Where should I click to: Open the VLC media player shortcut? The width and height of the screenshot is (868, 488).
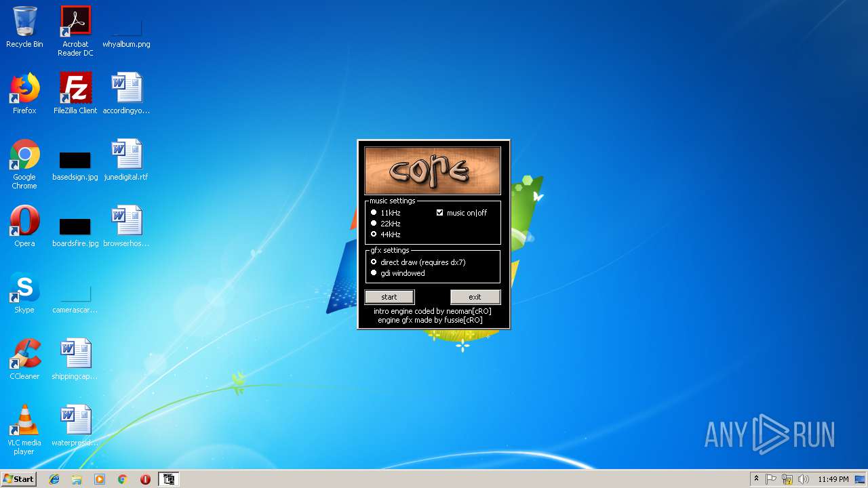24,430
